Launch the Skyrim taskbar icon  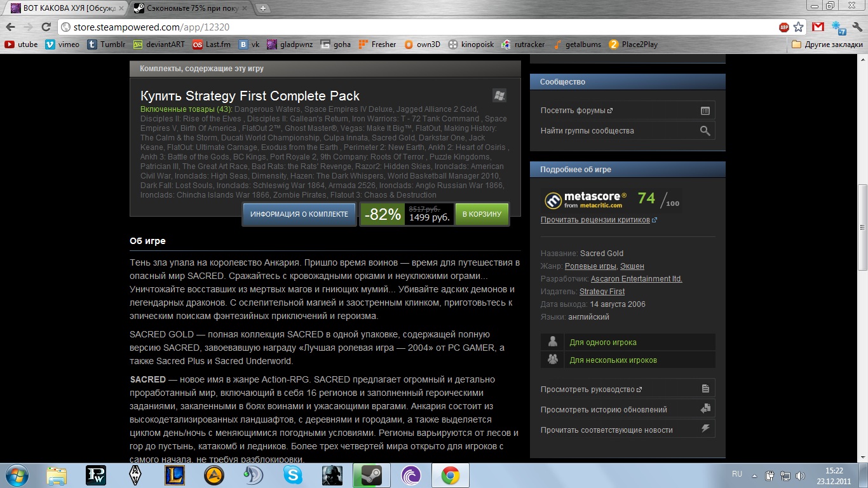point(135,475)
